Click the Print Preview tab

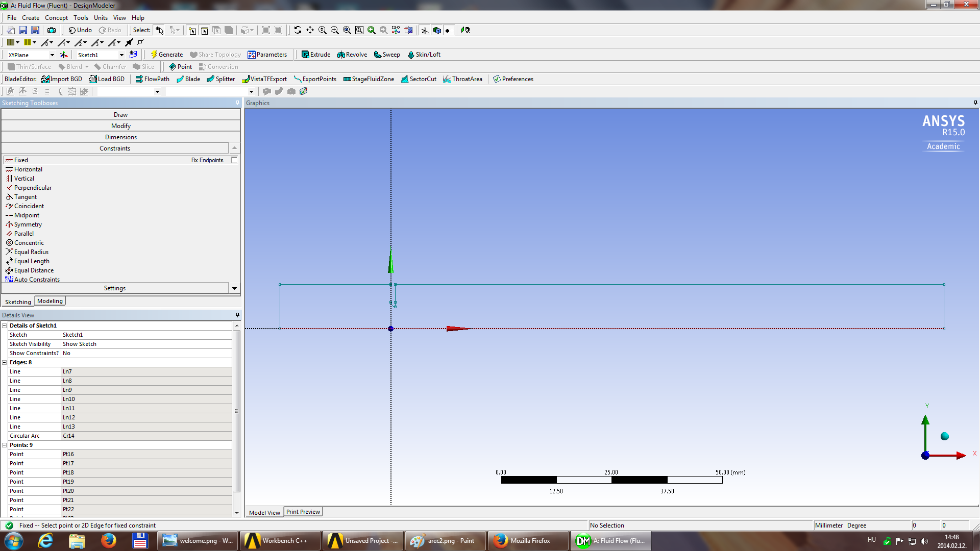click(303, 512)
